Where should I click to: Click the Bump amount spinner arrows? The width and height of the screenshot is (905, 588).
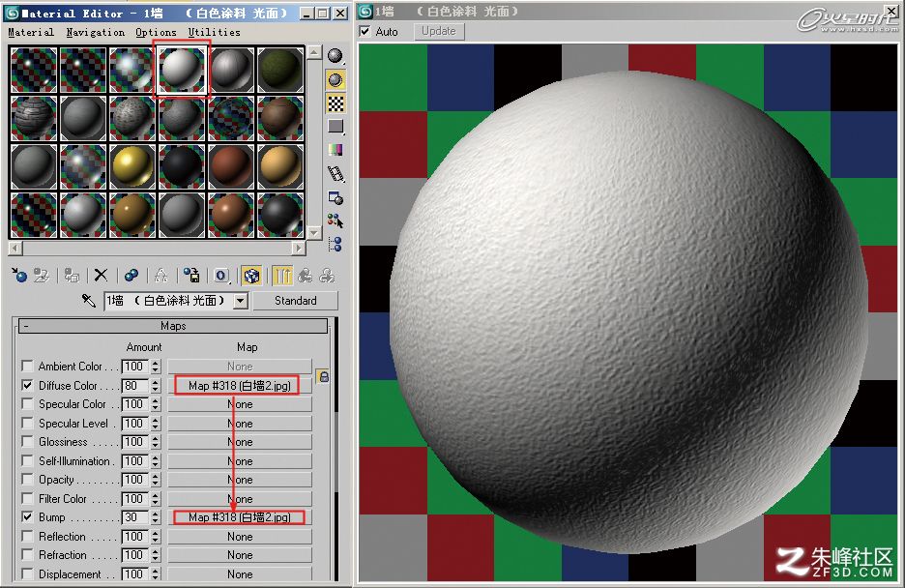[x=155, y=517]
